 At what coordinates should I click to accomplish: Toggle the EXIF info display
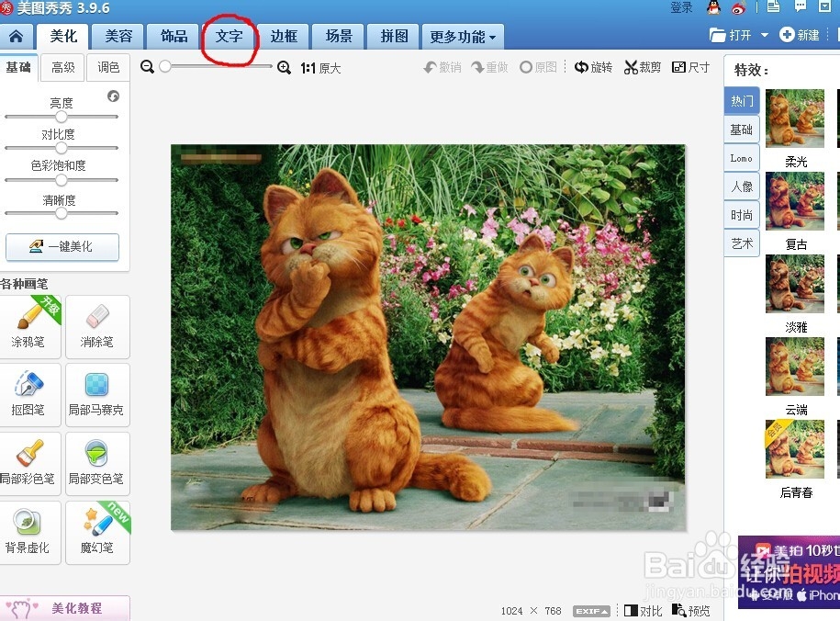pos(591,610)
